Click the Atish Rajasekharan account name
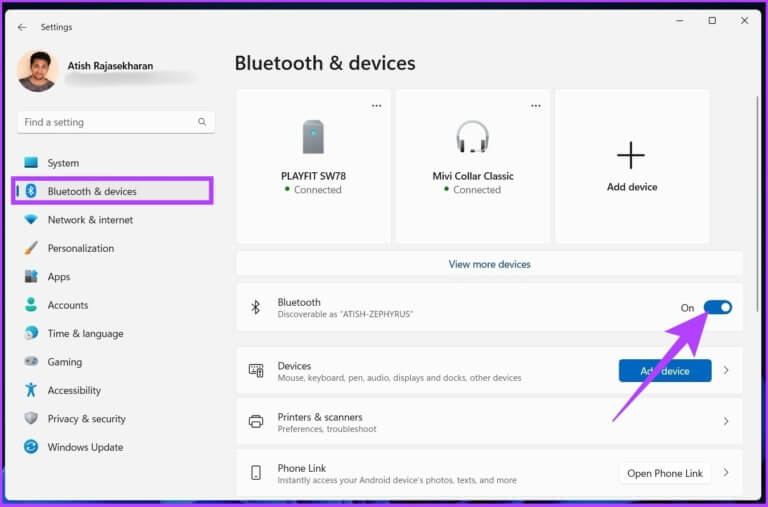 coord(110,66)
